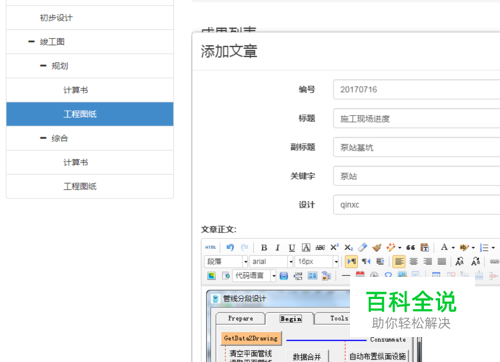This screenshot has height=362, width=500.
Task: Select the format painter brush
Action: pos(377,248)
